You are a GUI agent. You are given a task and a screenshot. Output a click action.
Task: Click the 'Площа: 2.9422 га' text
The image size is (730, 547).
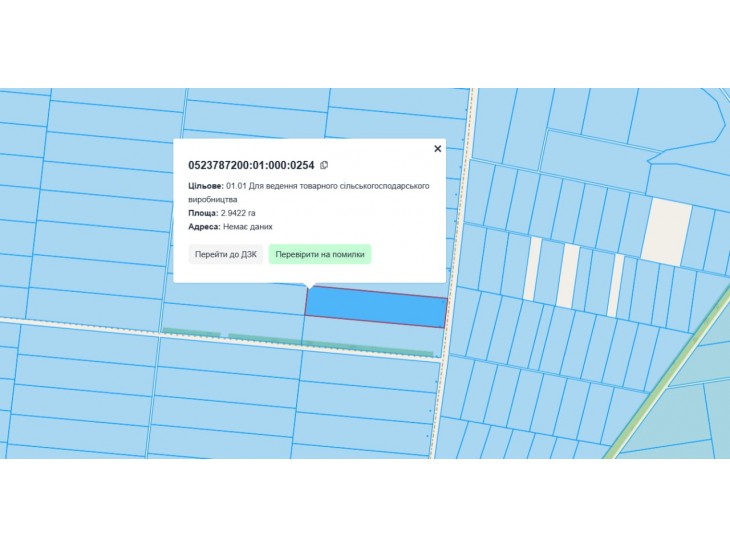222,213
